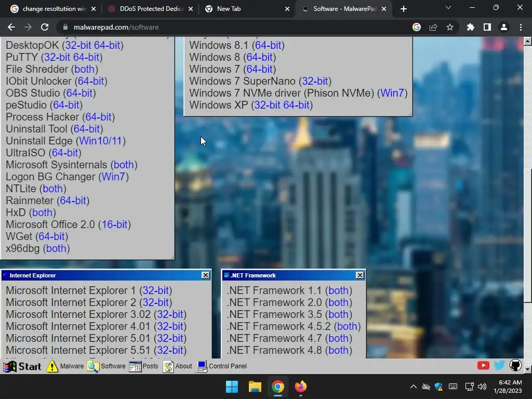Download Internet Explorer 1 32-bit

(x=156, y=290)
